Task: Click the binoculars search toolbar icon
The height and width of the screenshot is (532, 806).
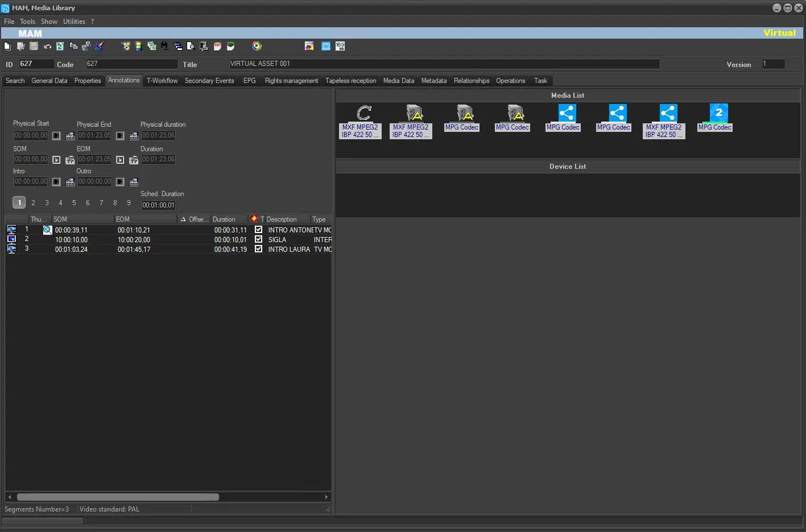Action: coord(164,46)
